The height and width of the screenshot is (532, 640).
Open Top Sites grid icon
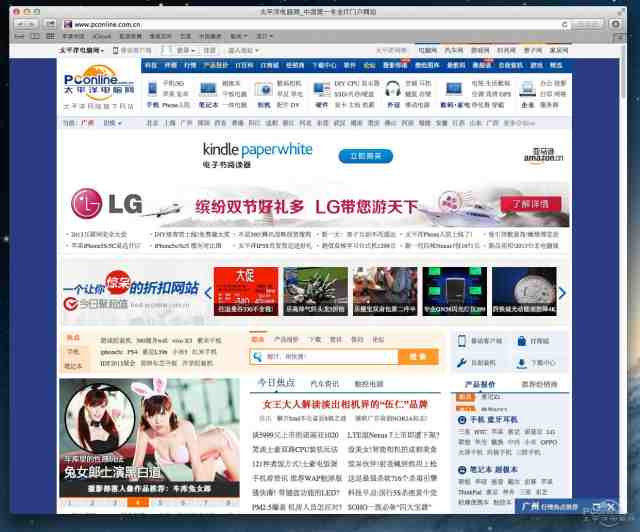(50, 36)
